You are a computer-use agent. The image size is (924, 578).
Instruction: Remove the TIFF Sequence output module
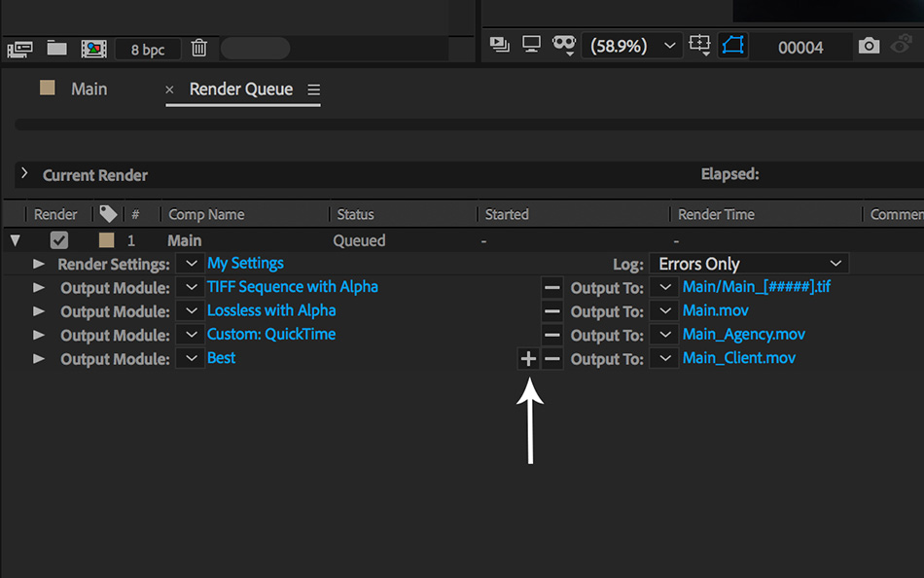tap(552, 288)
